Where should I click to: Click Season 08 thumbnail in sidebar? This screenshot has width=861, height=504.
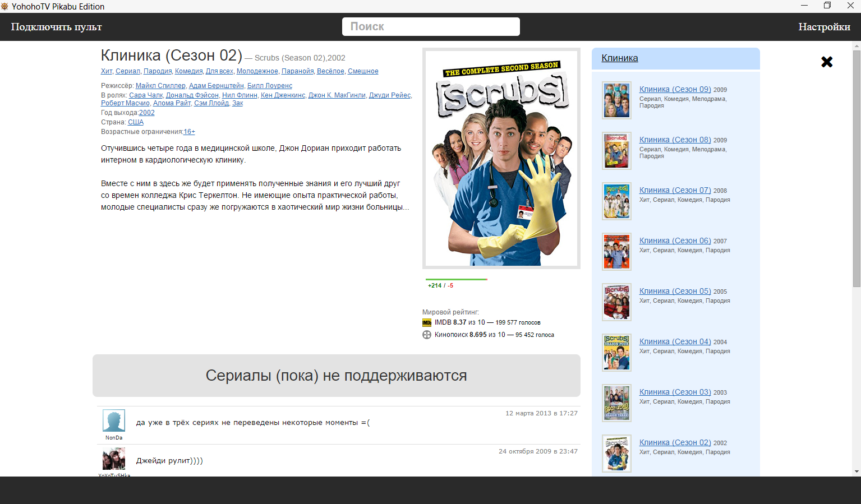pyautogui.click(x=617, y=151)
